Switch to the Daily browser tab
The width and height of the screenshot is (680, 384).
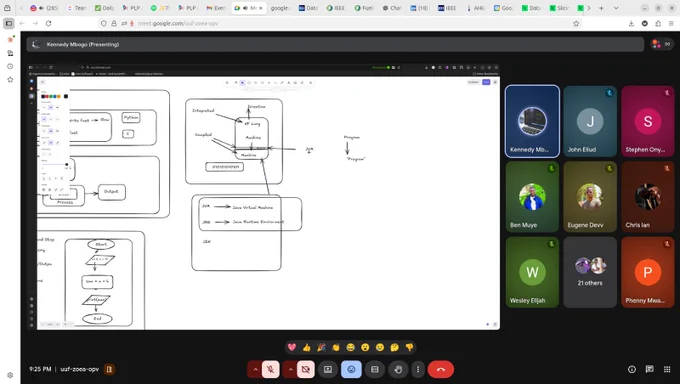click(x=105, y=8)
